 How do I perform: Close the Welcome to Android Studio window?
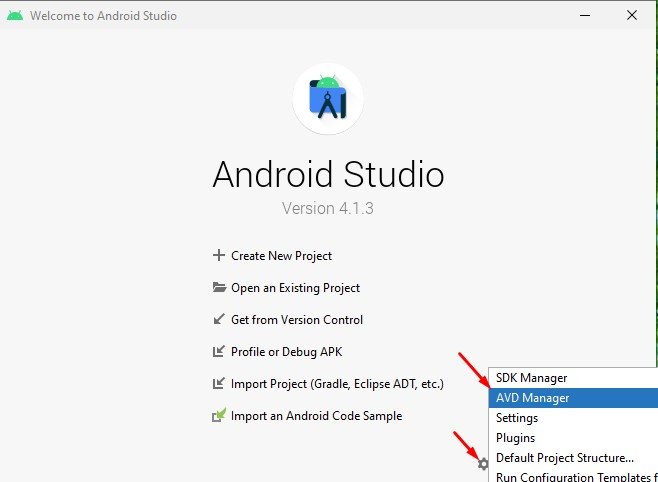632,16
